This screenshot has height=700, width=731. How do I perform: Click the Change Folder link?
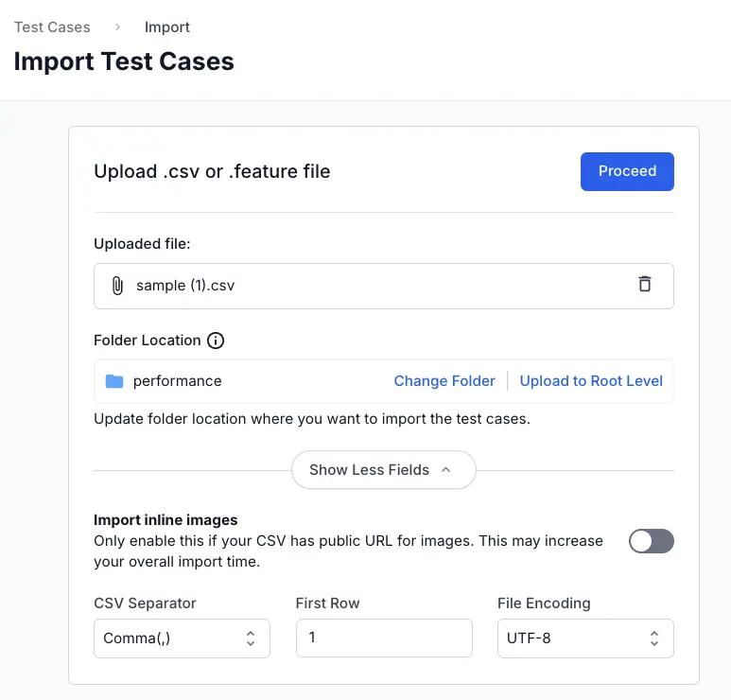point(444,381)
